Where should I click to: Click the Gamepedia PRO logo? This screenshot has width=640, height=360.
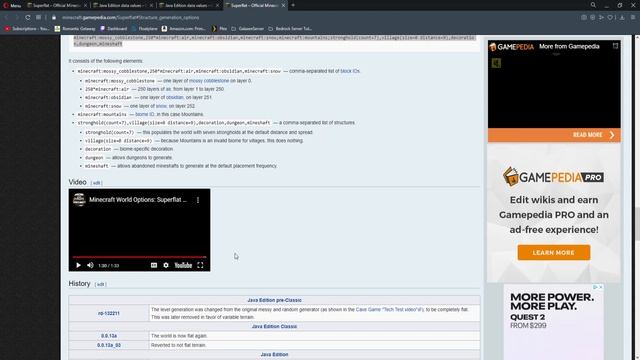[553, 177]
